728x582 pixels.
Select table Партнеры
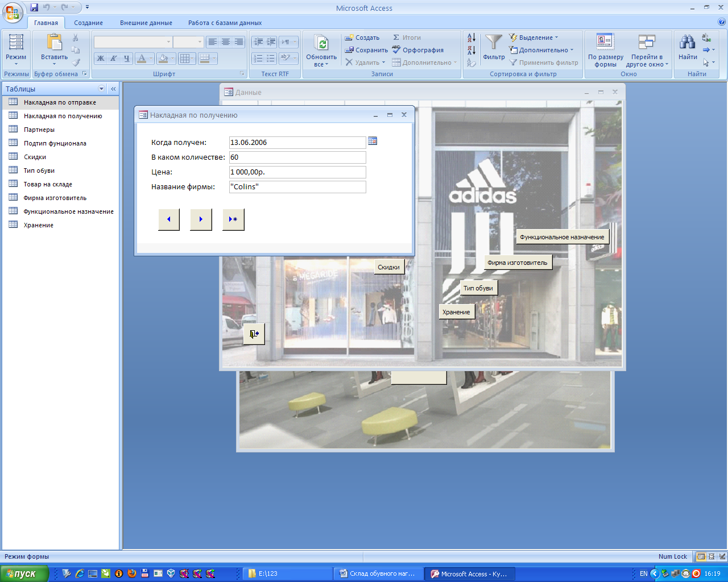coord(60,130)
